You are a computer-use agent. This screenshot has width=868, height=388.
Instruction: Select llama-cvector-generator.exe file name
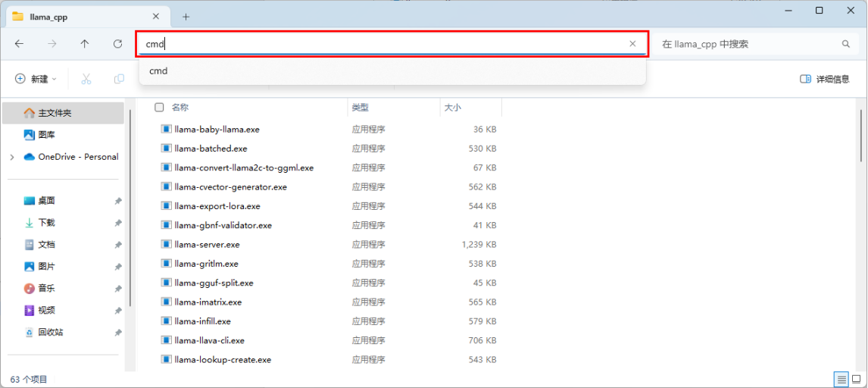[x=231, y=187]
